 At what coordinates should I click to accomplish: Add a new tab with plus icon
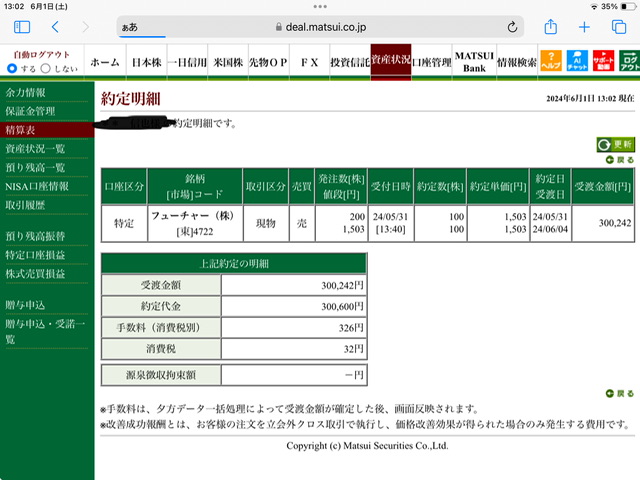[584, 27]
